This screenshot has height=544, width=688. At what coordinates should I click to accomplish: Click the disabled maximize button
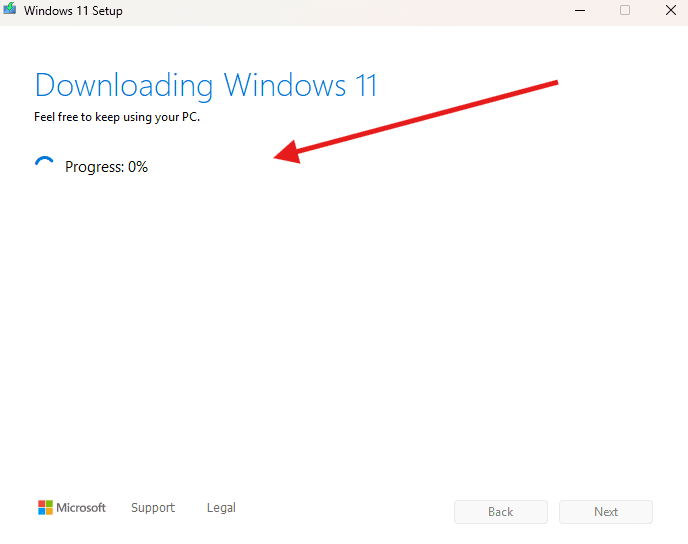click(625, 10)
